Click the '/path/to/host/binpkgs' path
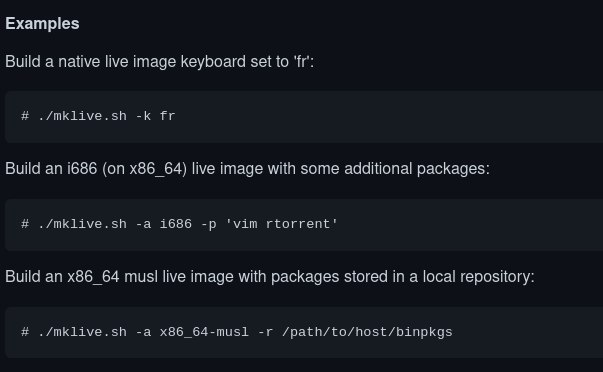Image resolution: width=603 pixels, height=372 pixels. 367,332
